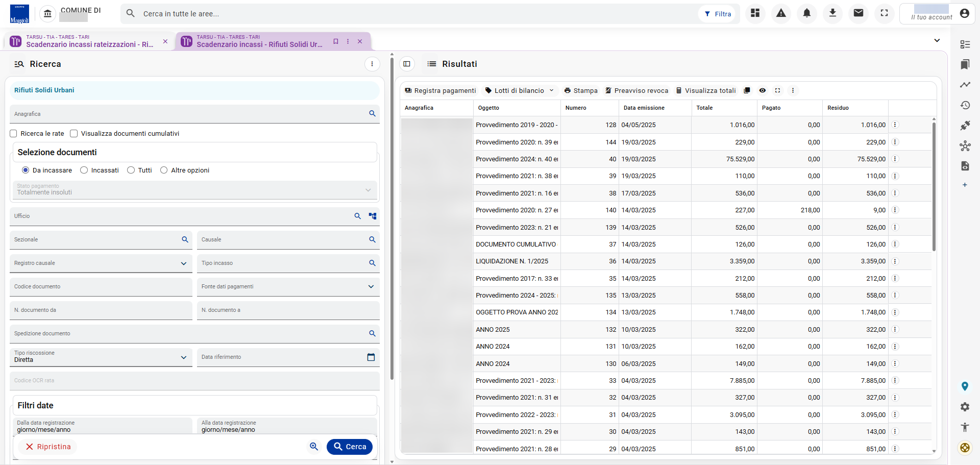This screenshot has width=980, height=465.
Task: Click Stampa toolbar item
Action: (580, 90)
